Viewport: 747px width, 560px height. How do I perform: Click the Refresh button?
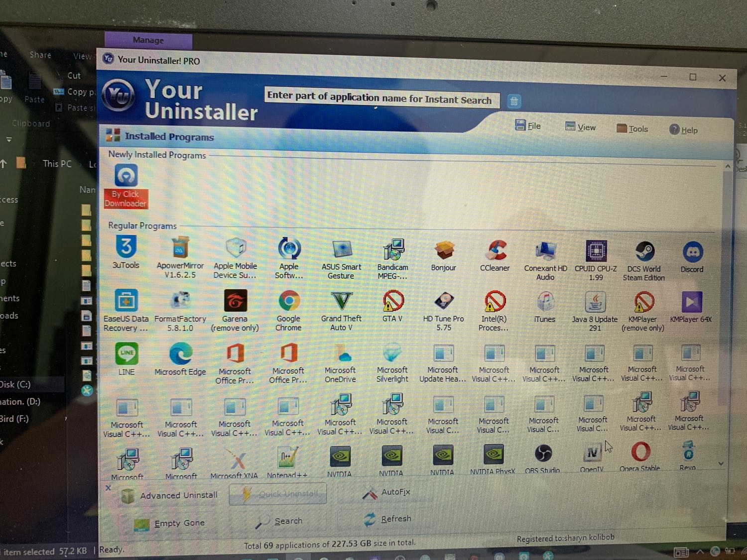click(x=387, y=519)
